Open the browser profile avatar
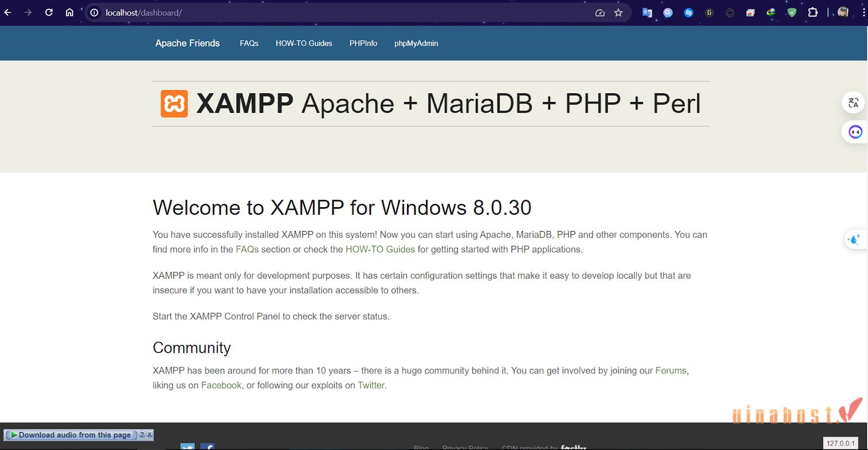This screenshot has width=868, height=450. pyautogui.click(x=843, y=12)
